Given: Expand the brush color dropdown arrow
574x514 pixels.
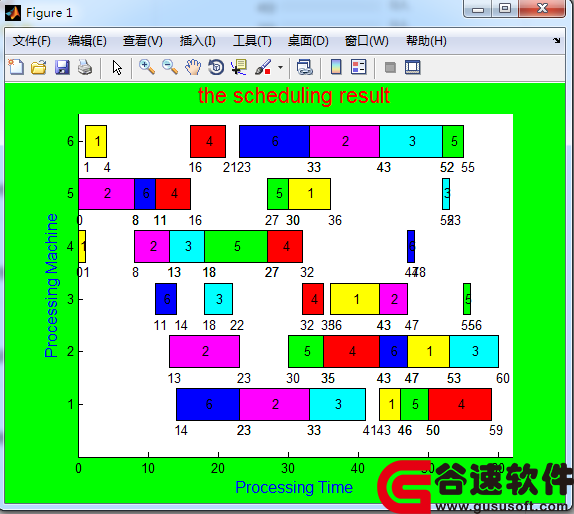Looking at the screenshot, I should pyautogui.click(x=280, y=68).
